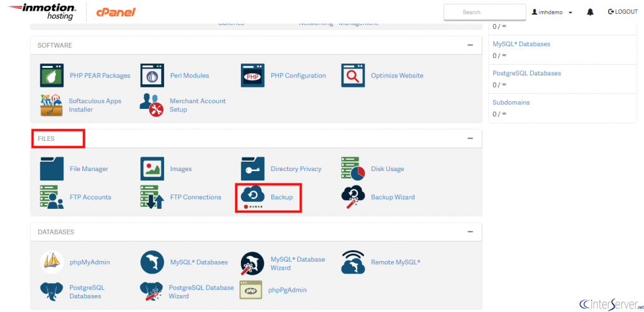Click the Optimize Website magnifier icon
The height and width of the screenshot is (312, 644).
[x=353, y=75]
